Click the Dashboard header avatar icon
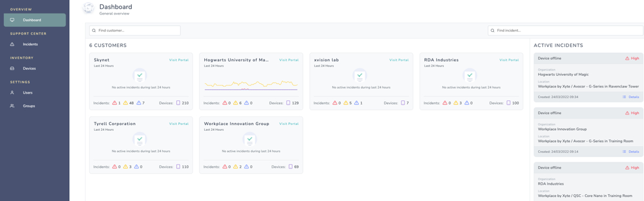Screen dimensions: 644x201 point(89,9)
